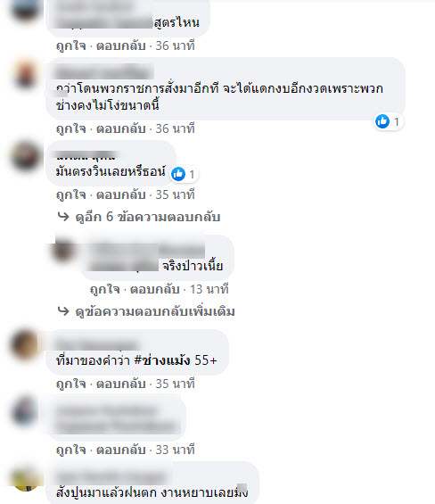Click the like reaction icon beside มันตรงวินเลยหรือ comment
435x504 pixels.
coord(178,174)
